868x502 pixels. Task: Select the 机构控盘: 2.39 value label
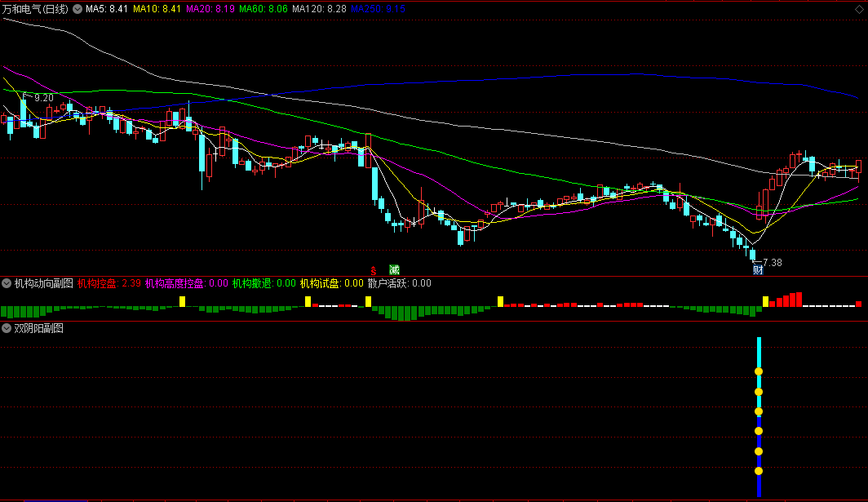click(109, 283)
